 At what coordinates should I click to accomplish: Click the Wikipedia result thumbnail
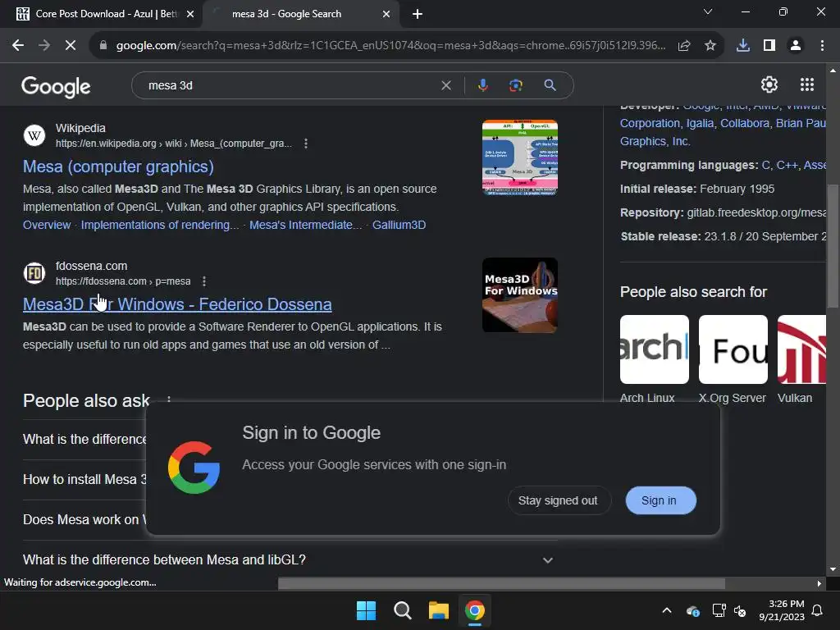[x=519, y=157]
